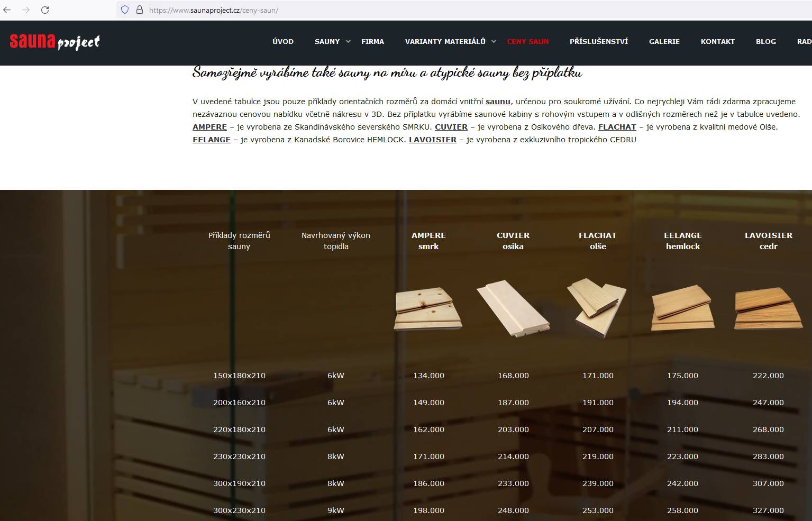The height and width of the screenshot is (521, 812).
Task: Click the 9kW heater power cell
Action: coord(336,510)
